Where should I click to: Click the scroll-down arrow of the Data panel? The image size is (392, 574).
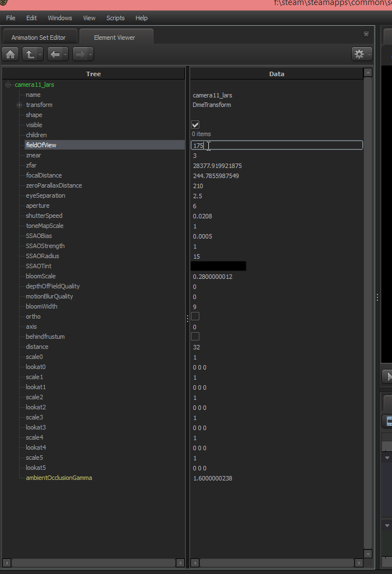tap(368, 553)
